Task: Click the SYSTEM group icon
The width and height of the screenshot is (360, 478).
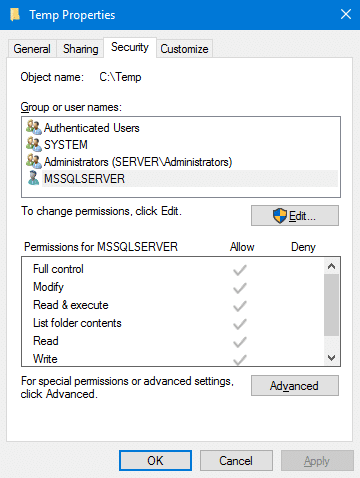Action: pyautogui.click(x=34, y=144)
